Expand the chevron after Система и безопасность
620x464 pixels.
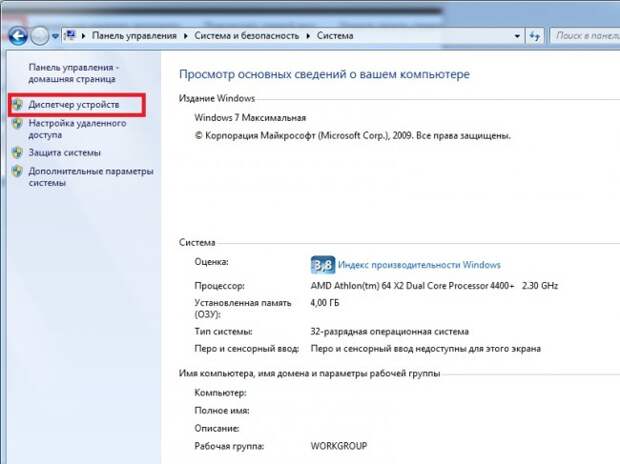308,36
